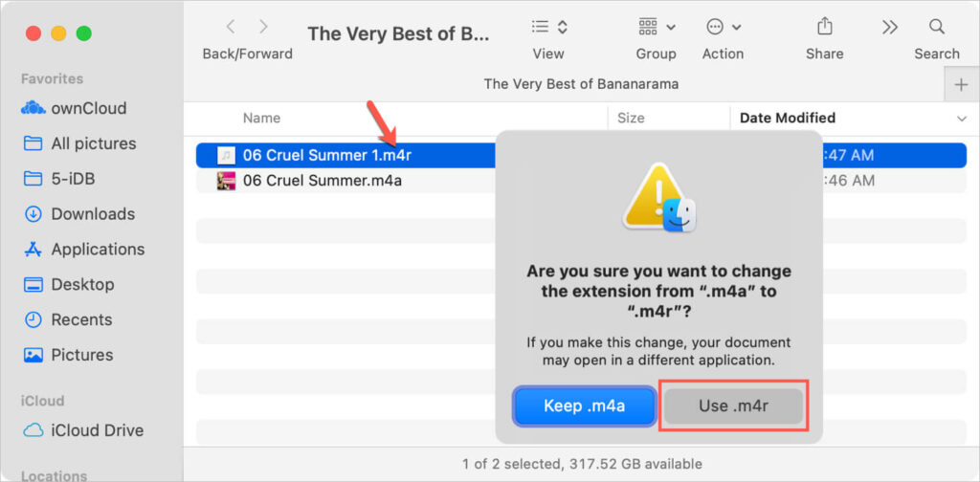The width and height of the screenshot is (980, 482).
Task: Add a new tab with plus button
Action: 961,85
